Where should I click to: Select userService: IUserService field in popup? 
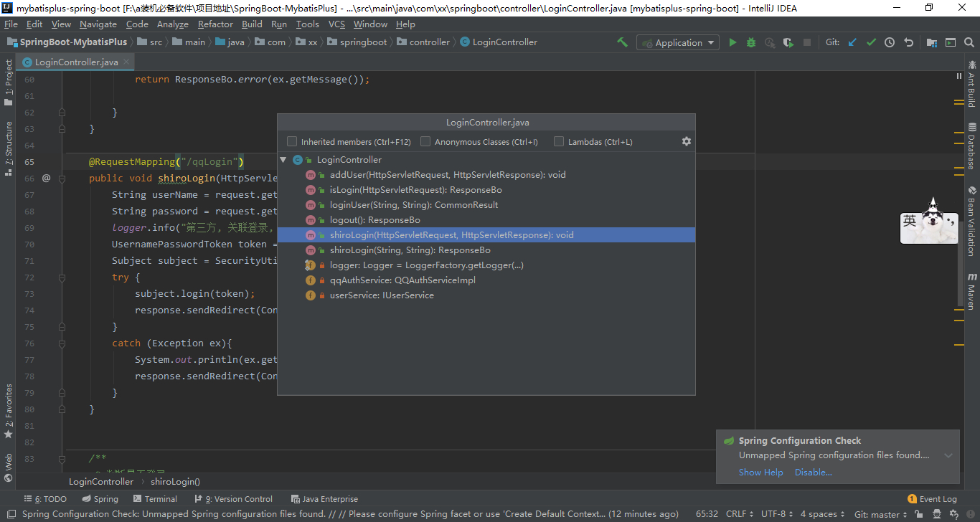coord(486,295)
